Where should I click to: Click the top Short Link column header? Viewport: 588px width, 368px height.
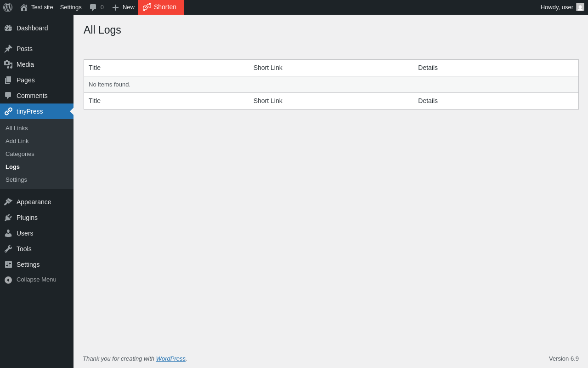click(268, 68)
